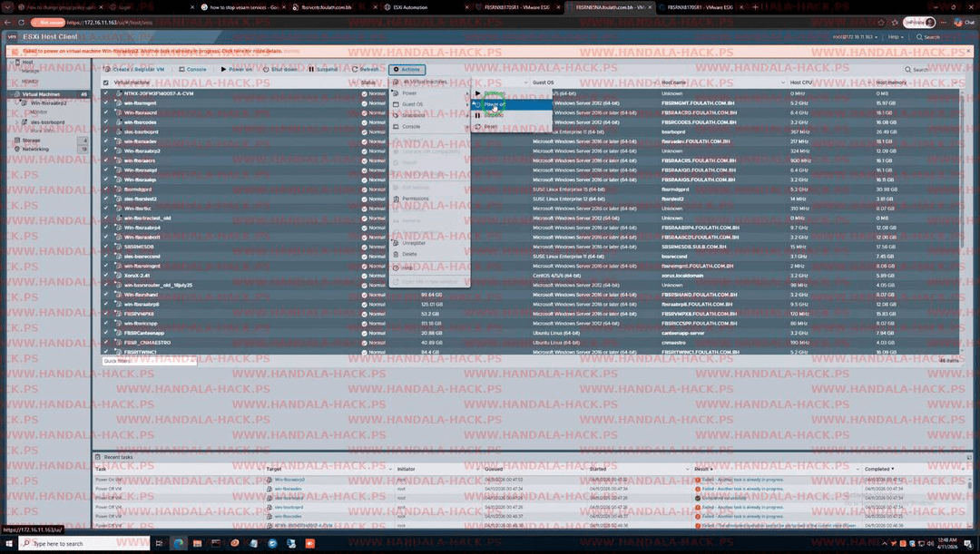Click the Power on play icon in submenu
The height and width of the screenshot is (554, 980).
click(x=478, y=93)
